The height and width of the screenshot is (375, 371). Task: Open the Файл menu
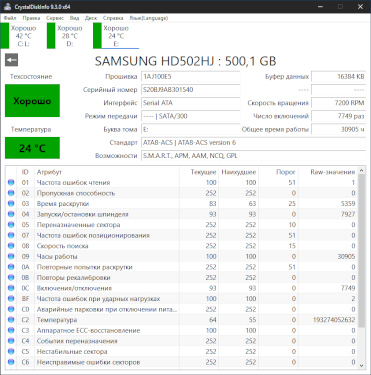(10, 18)
